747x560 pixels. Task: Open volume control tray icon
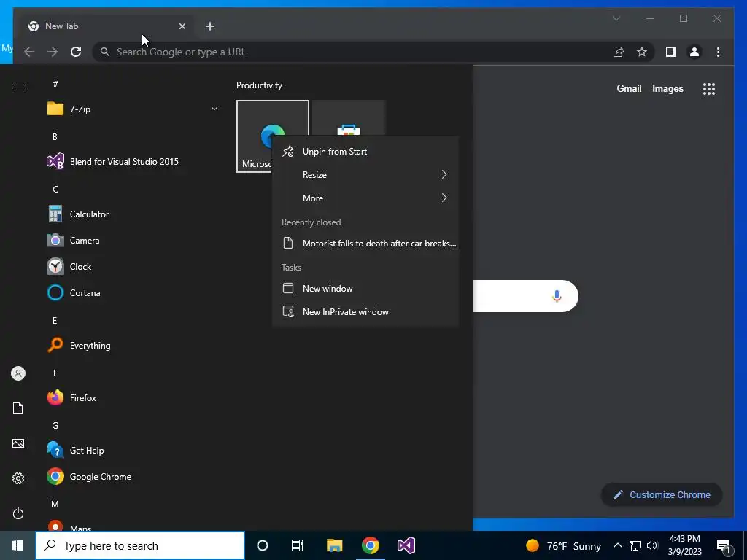tap(652, 545)
